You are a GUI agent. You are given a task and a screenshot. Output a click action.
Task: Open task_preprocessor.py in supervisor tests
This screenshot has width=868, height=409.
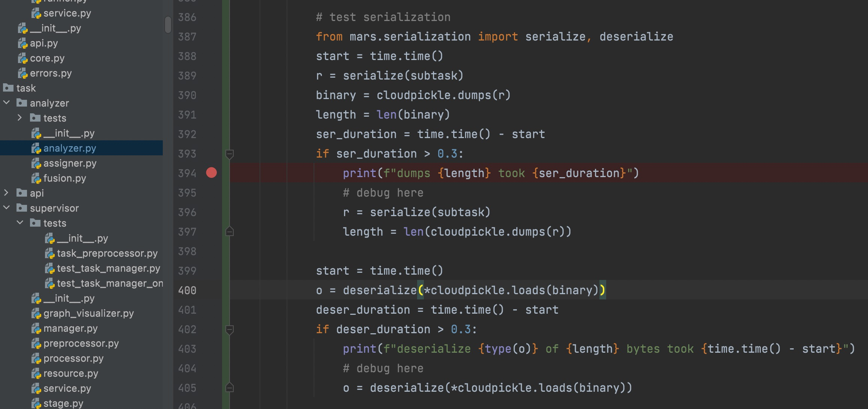107,253
